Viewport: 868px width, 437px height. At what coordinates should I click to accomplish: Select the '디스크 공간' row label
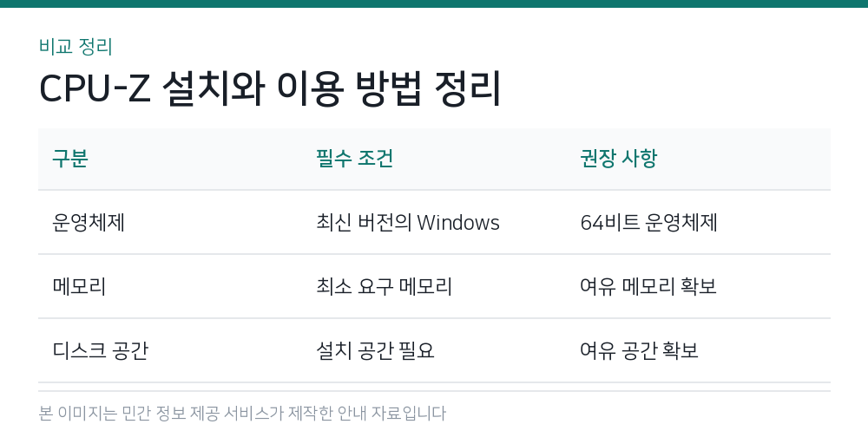(100, 350)
